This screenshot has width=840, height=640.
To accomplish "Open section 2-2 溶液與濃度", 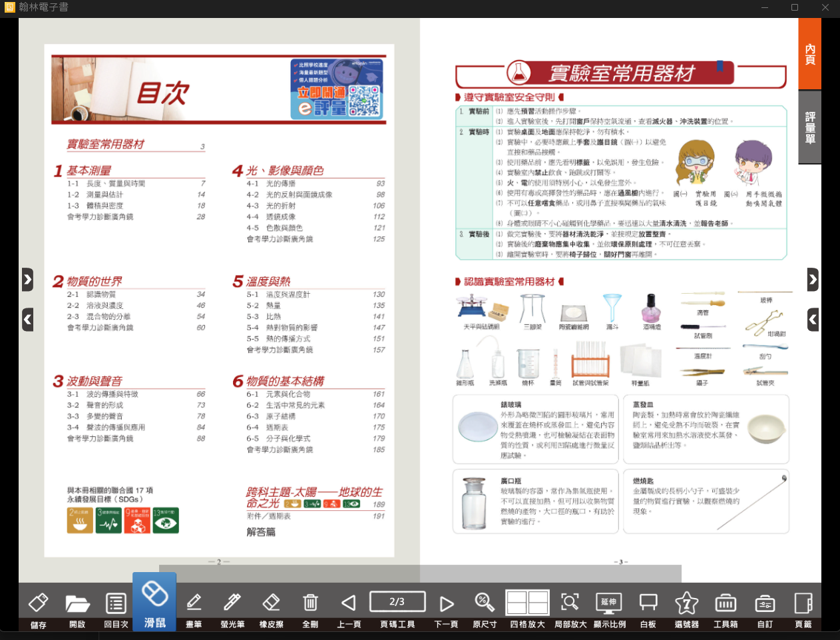I will pyautogui.click(x=136, y=306).
